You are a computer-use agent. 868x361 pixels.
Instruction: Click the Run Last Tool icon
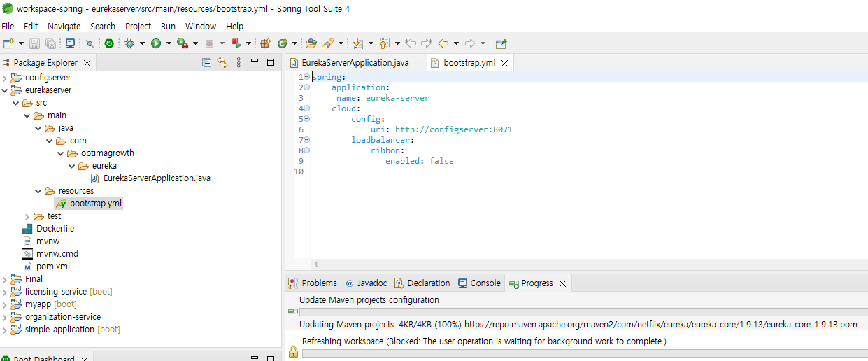pos(182,43)
